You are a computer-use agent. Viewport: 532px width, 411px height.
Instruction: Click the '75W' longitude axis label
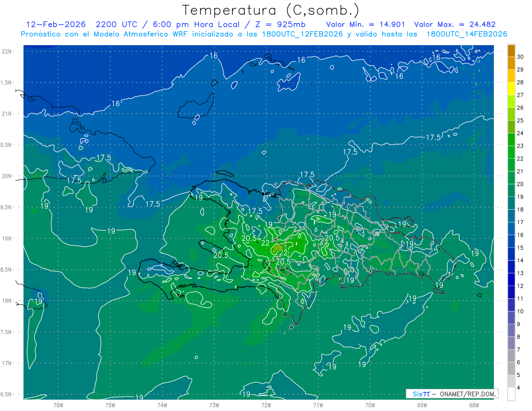[x=110, y=405]
